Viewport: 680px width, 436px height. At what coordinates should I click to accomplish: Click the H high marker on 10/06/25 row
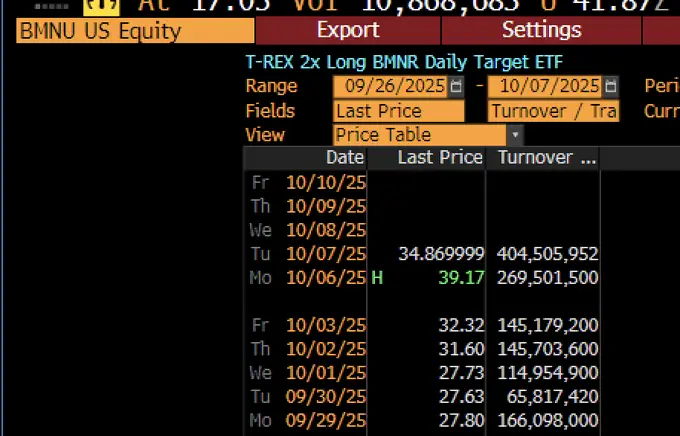pos(377,278)
